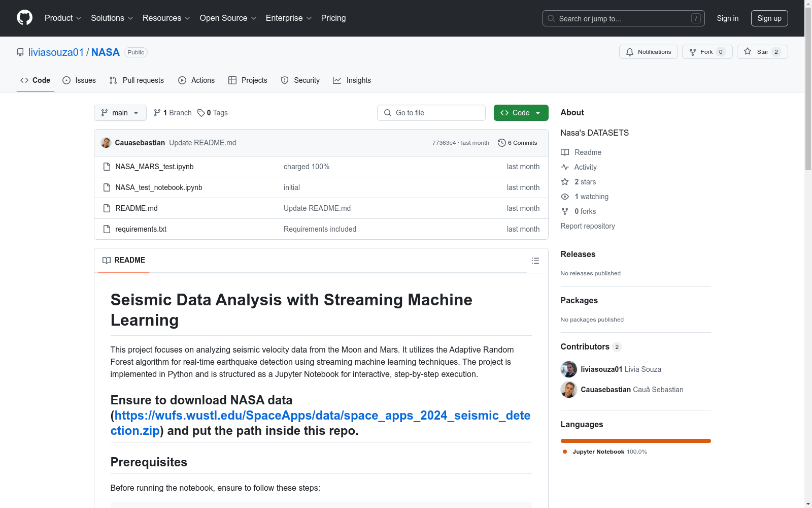The height and width of the screenshot is (508, 812).
Task: Open the NASA repository name link
Action: [106, 52]
